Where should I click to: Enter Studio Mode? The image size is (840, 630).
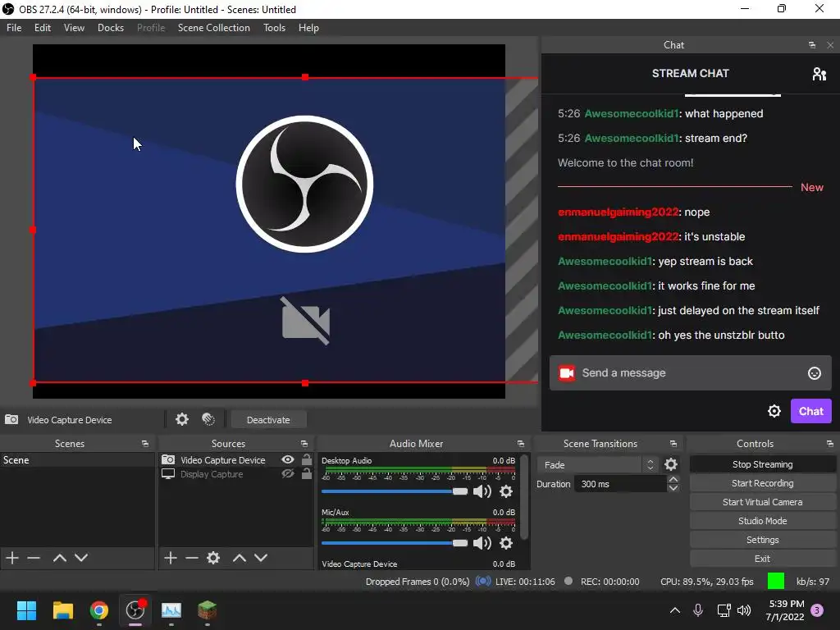click(762, 521)
